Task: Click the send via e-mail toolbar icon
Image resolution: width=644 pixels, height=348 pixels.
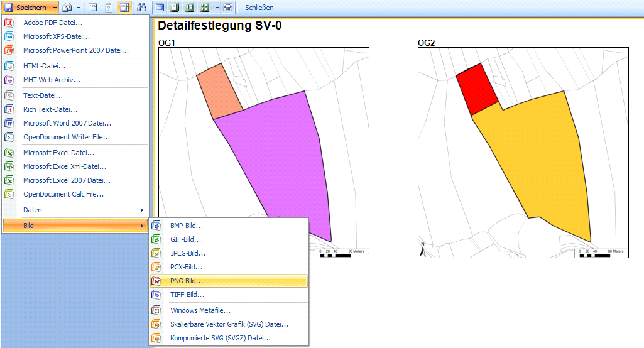Action: [x=67, y=8]
